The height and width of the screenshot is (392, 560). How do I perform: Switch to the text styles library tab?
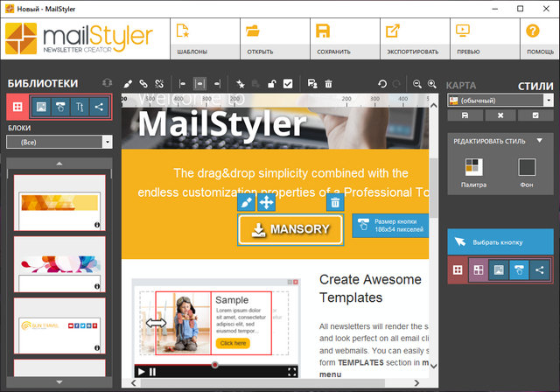80,107
